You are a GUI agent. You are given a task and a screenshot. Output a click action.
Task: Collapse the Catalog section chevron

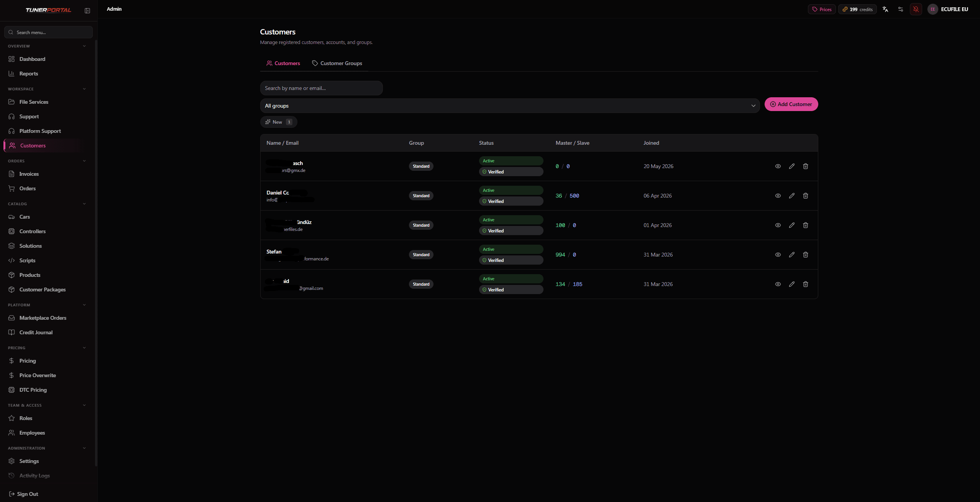[x=84, y=204]
